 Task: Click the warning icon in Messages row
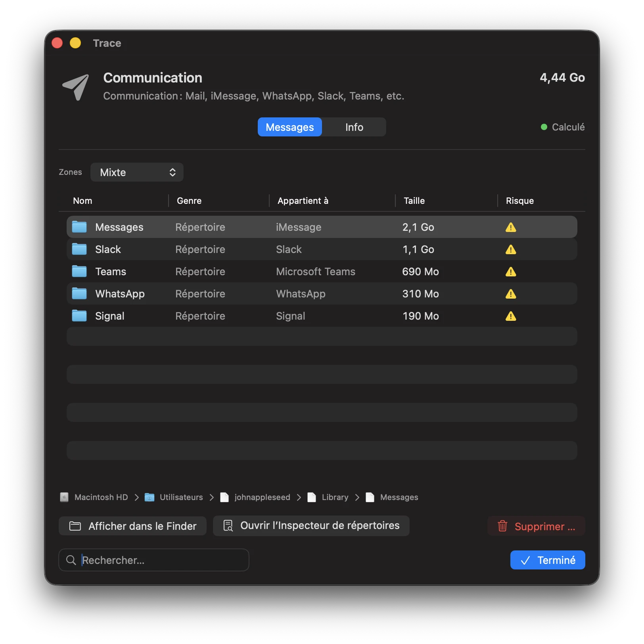click(511, 227)
